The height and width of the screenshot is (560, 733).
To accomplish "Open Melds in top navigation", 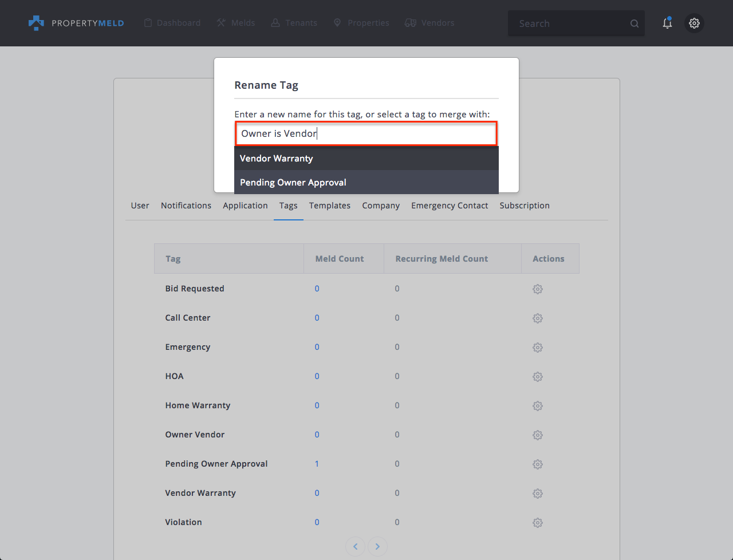I will pos(236,23).
